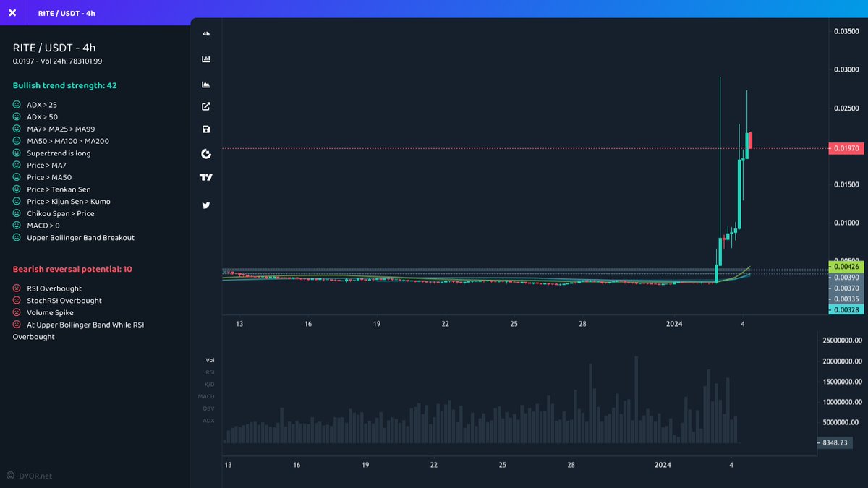Click the 8348.23 volume value label

click(834, 442)
